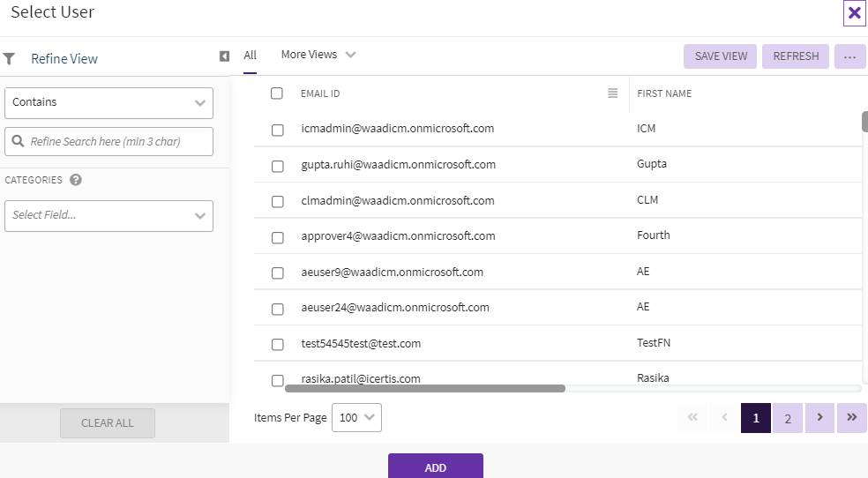Screen dimensions: 868x478
Task: Open the Items Per Page dropdown
Action: [x=356, y=418]
